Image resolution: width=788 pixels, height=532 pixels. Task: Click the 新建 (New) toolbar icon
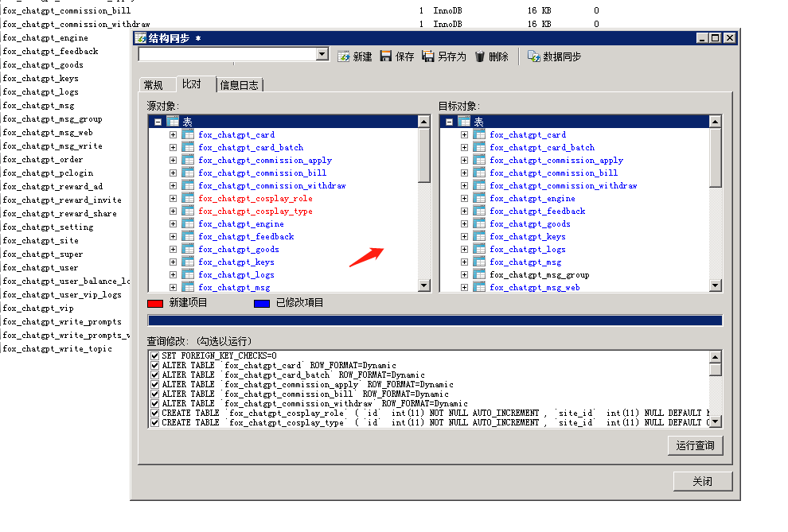click(x=344, y=56)
